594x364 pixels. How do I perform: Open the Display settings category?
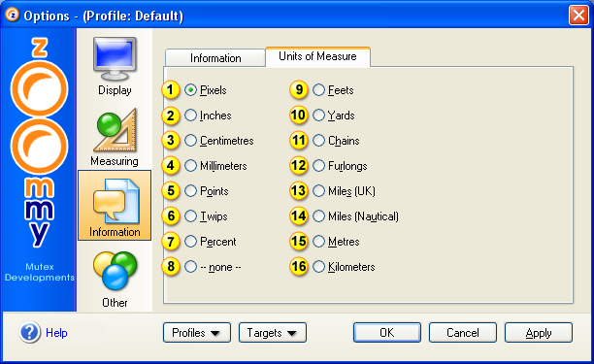click(x=115, y=66)
